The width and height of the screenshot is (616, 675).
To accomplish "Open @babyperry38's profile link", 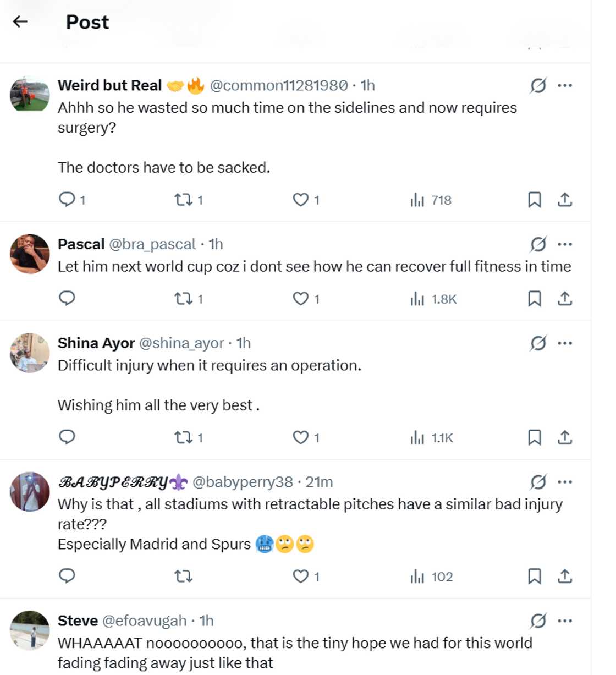I will [x=245, y=481].
